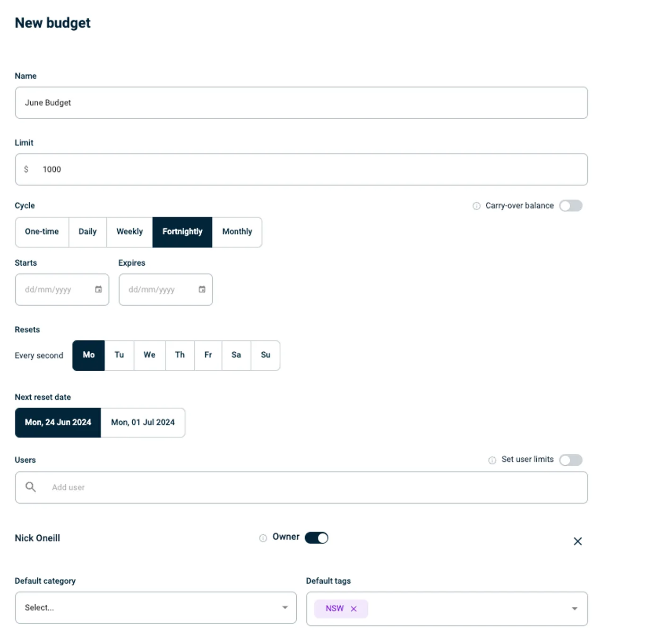671x644 pixels.
Task: Turn on Set user limits toggle
Action: 570,460
